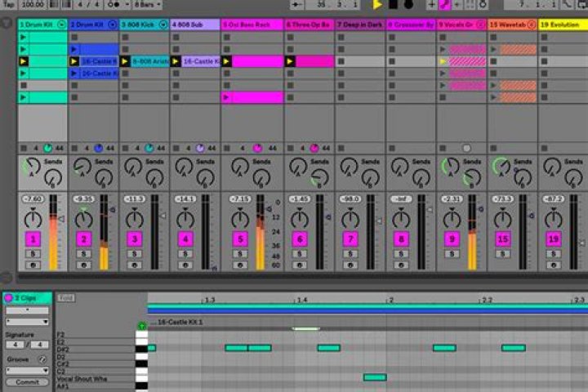Viewport: 588px width, 392px height.
Task: Toggle the pink Automation Arm button
Action: pyautogui.click(x=444, y=5)
